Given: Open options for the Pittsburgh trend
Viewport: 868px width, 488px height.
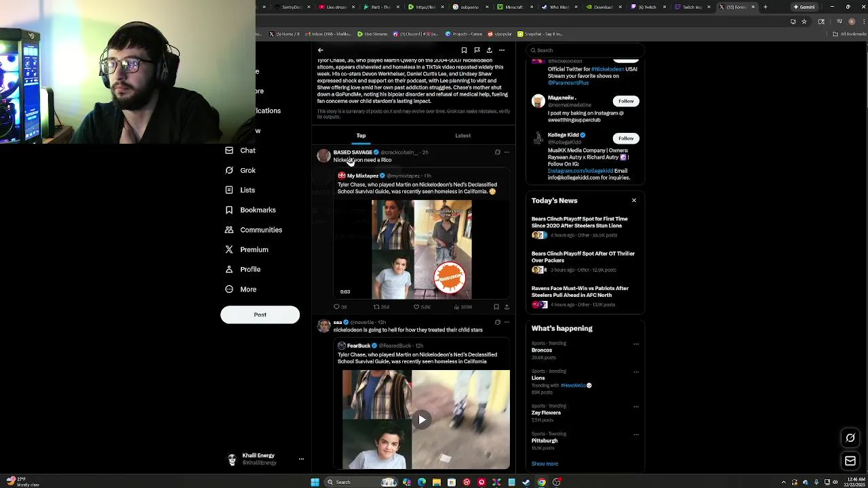Looking at the screenshot, I should pyautogui.click(x=636, y=434).
